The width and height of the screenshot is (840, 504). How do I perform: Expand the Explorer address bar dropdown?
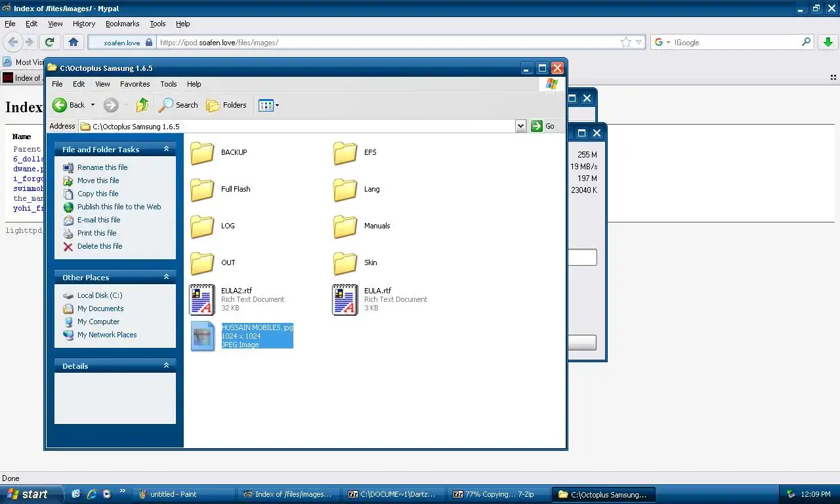pos(520,126)
